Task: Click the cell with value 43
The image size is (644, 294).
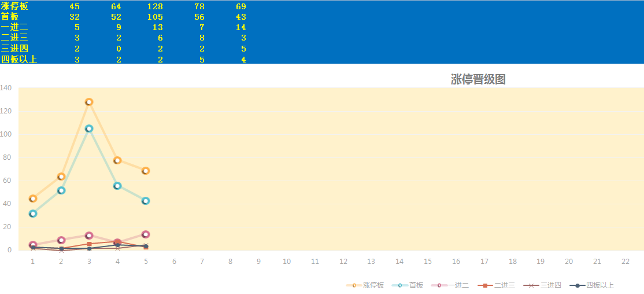Action: (241, 17)
